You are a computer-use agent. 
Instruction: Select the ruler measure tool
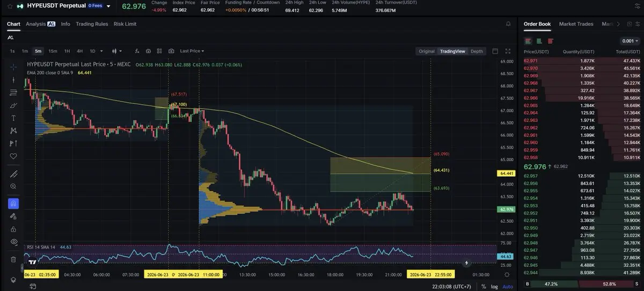pyautogui.click(x=13, y=174)
